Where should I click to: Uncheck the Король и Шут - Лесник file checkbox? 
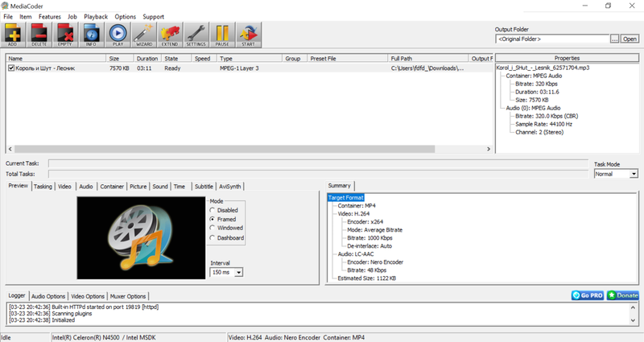click(11, 68)
